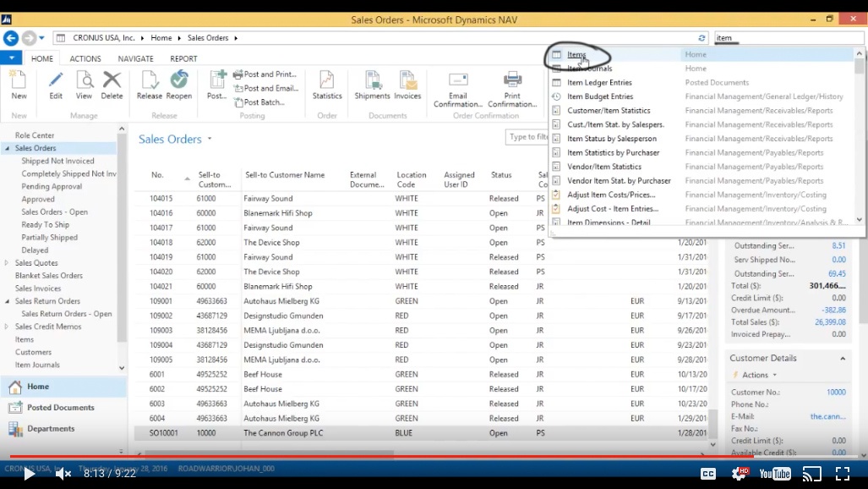Switch to the REPORT ribbon tab
This screenshot has width=868, height=489.
(x=183, y=58)
